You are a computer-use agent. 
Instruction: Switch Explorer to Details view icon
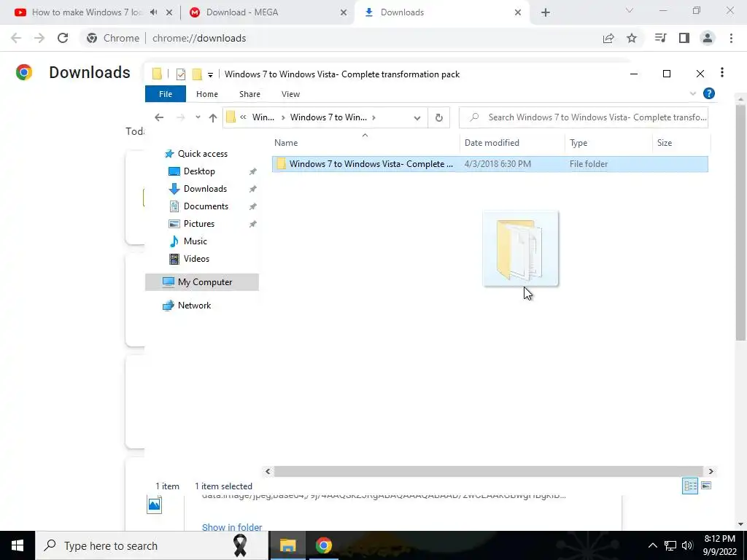[690, 486]
